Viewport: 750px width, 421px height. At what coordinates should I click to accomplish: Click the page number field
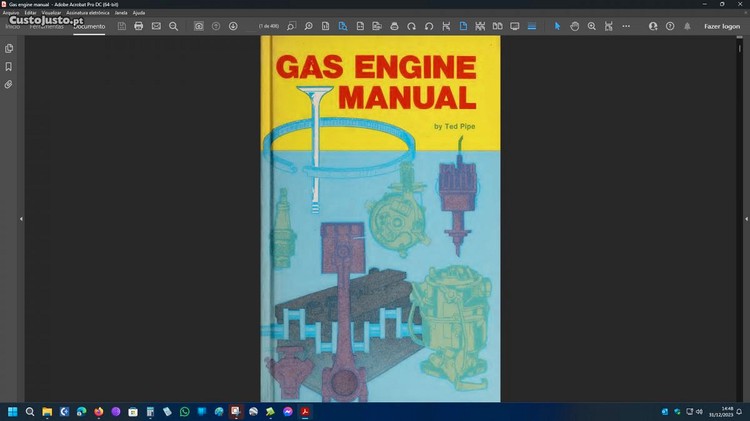coord(269,26)
